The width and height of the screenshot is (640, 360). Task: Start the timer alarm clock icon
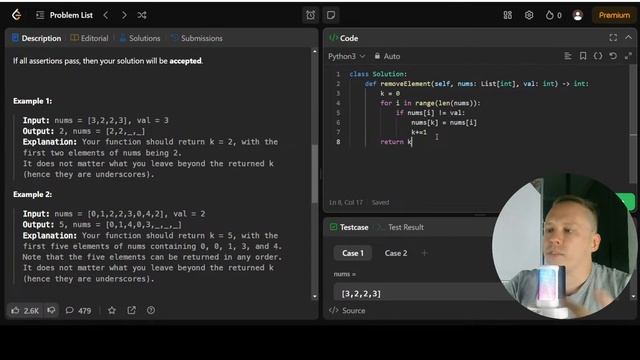[311, 15]
